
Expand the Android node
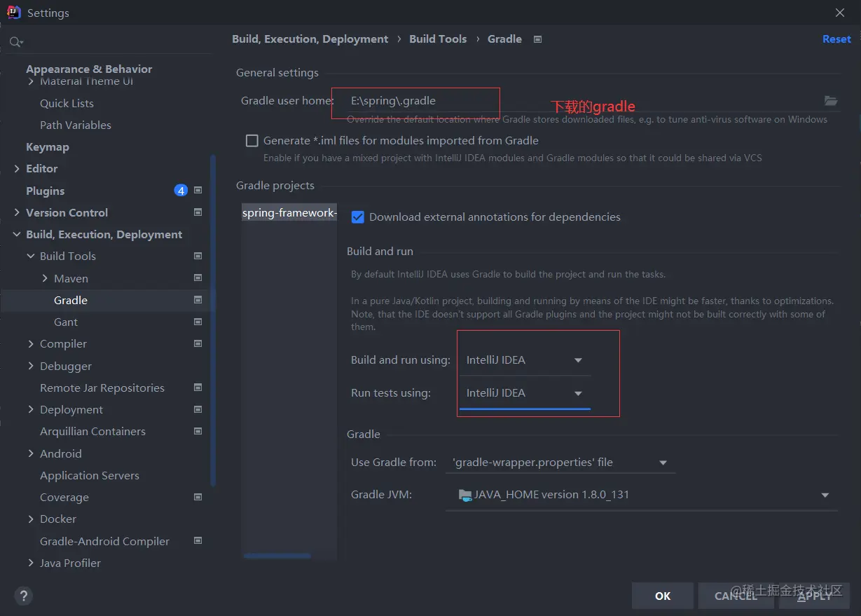31,453
